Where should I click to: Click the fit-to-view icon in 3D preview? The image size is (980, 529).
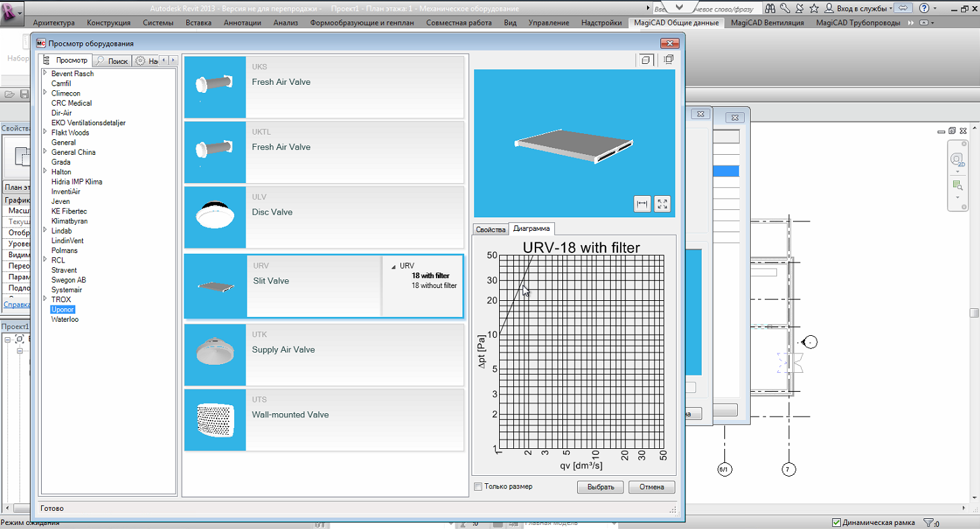tap(663, 204)
